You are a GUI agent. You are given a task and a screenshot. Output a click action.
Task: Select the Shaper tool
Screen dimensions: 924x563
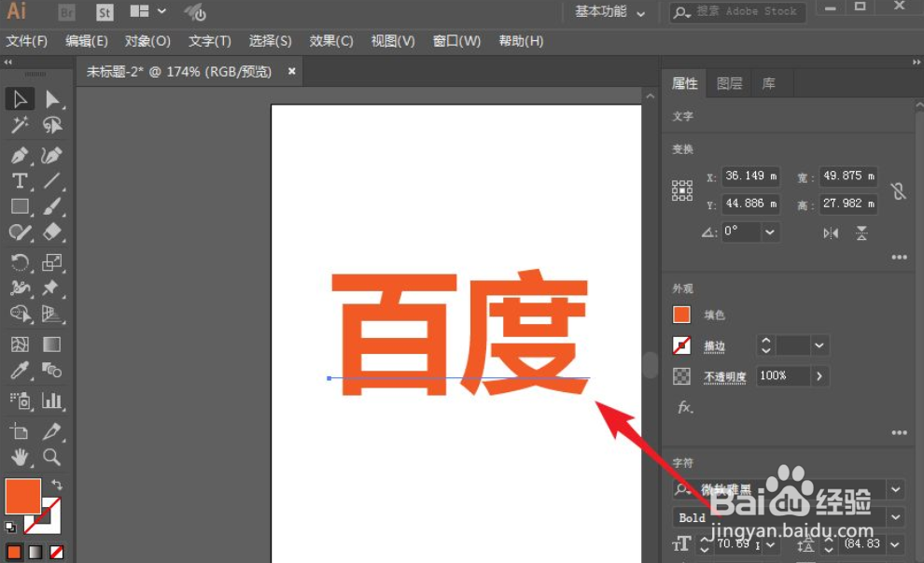click(x=20, y=232)
